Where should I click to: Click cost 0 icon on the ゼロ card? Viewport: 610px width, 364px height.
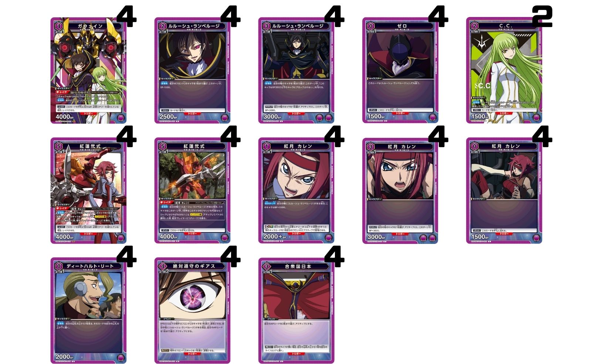coord(370,26)
